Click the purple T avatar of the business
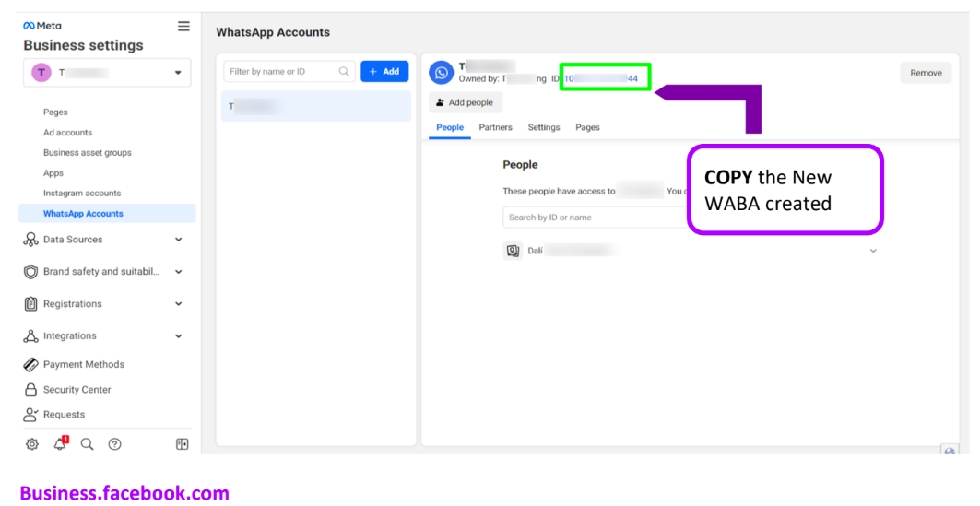This screenshot has width=980, height=506. 41,73
